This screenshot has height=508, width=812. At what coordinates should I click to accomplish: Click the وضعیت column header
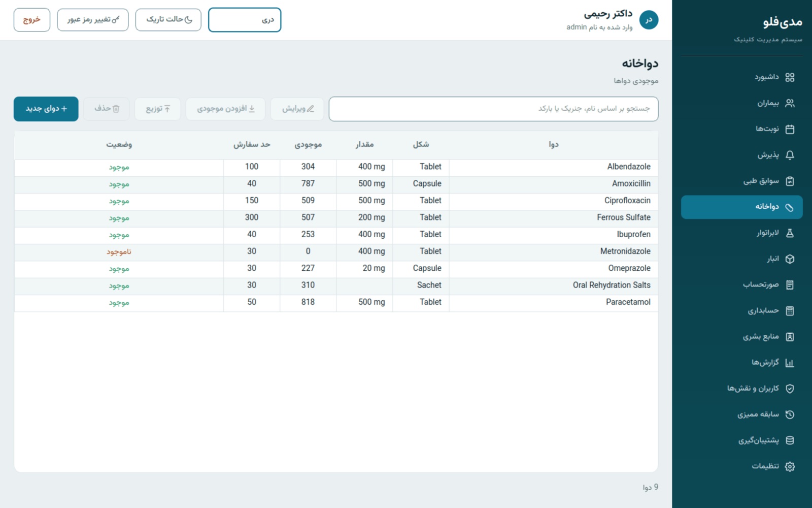click(119, 145)
